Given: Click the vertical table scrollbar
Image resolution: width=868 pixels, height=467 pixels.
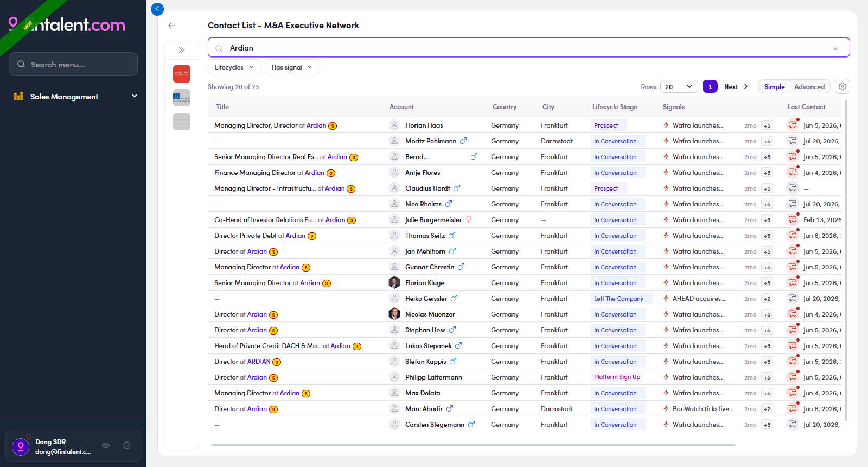Looking at the screenshot, I should pyautogui.click(x=845, y=261).
